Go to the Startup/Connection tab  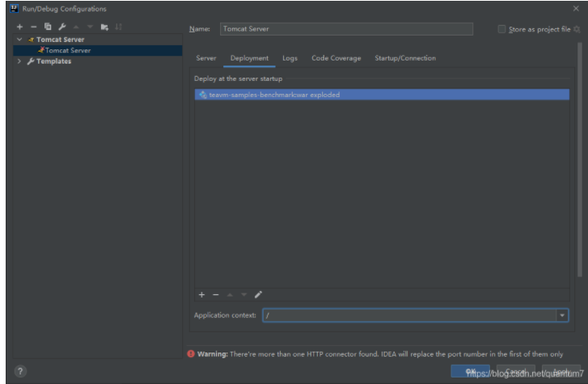coord(405,58)
